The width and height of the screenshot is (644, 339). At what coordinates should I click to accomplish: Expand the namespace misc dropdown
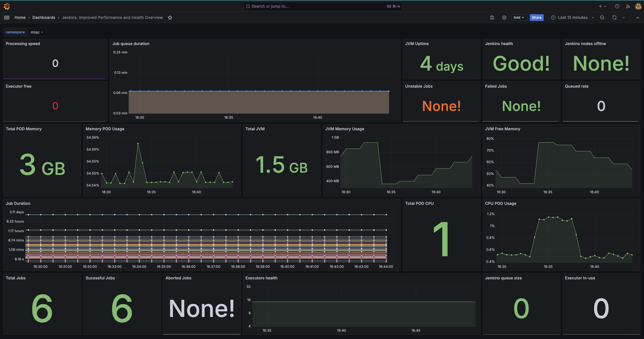point(37,32)
